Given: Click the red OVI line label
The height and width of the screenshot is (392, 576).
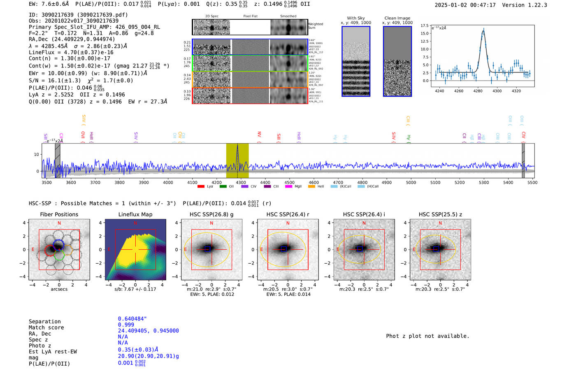Looking at the screenshot, I should pos(83,136).
